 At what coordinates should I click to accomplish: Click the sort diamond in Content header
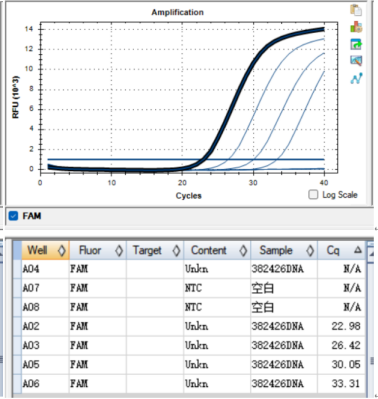(243, 251)
